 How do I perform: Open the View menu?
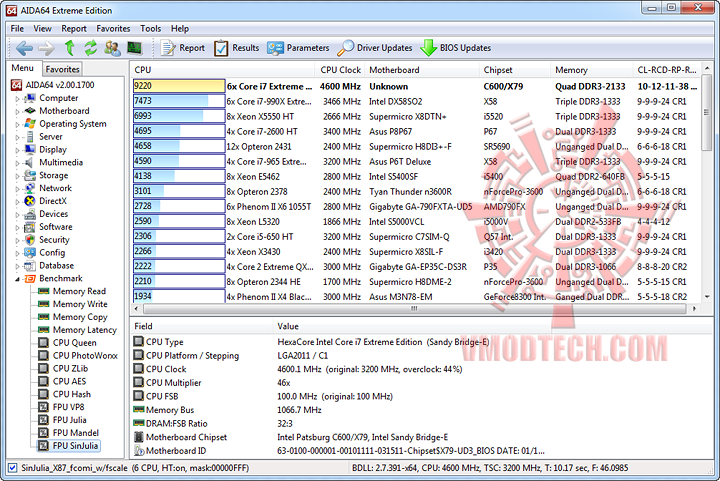pyautogui.click(x=42, y=28)
